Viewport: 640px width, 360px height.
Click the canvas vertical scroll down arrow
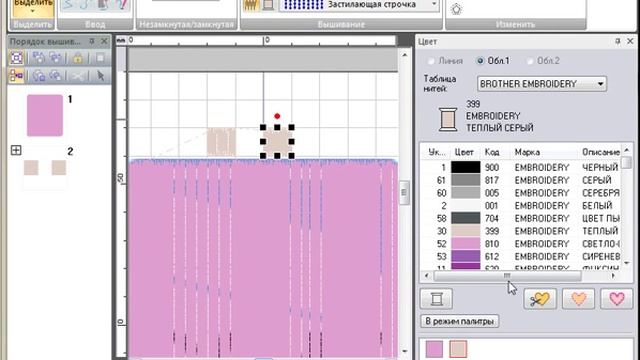tap(404, 351)
